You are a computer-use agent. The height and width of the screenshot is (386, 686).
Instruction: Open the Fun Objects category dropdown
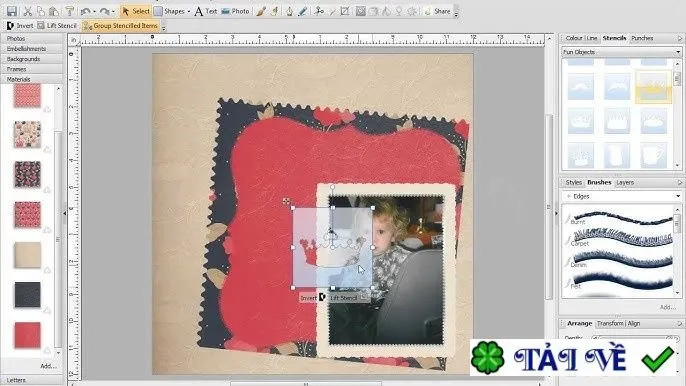[x=621, y=52]
